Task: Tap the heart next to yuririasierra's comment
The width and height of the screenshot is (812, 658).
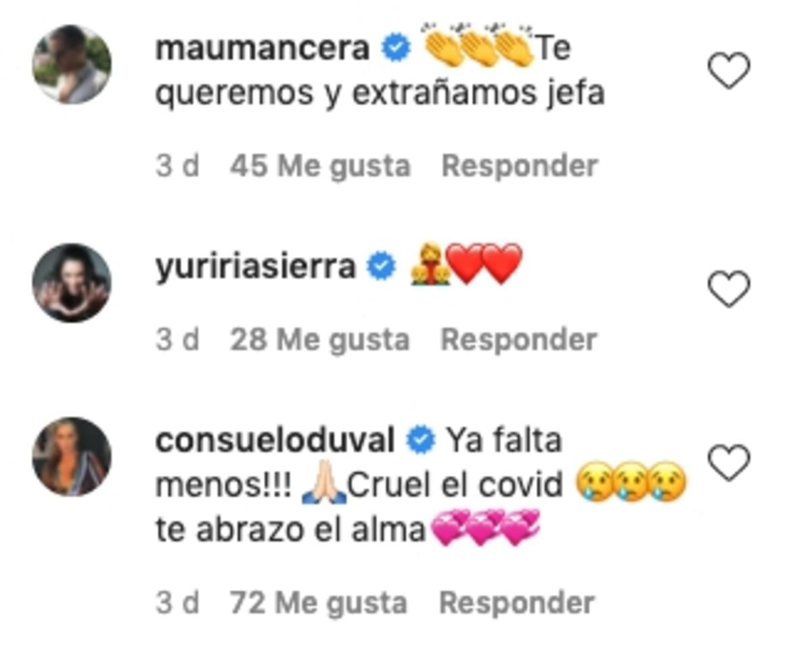Action: [729, 289]
